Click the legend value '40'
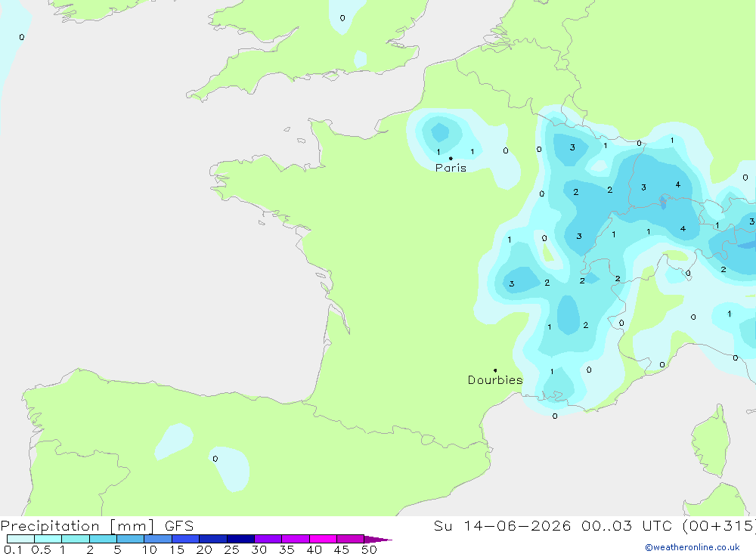Viewport: 756px width, 554px height. (314, 549)
